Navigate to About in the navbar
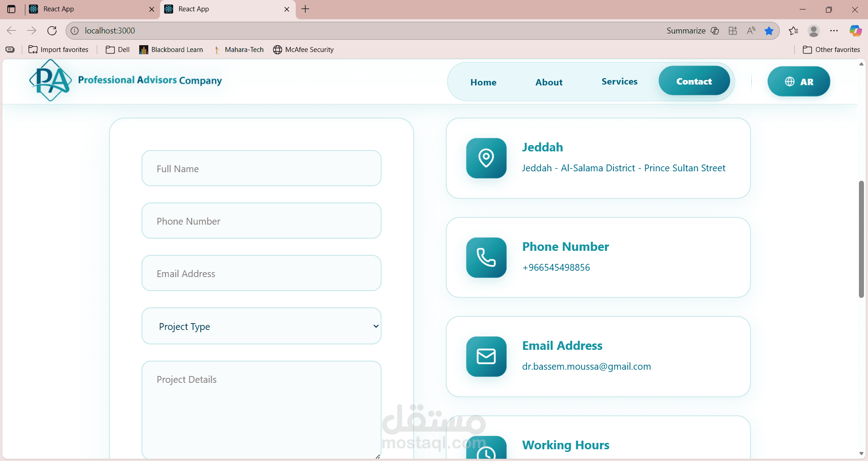Viewport: 868px width, 461px height. tap(549, 82)
